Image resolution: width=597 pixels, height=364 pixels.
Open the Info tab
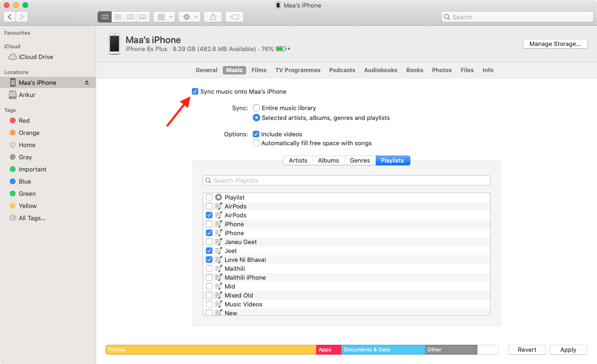[488, 70]
